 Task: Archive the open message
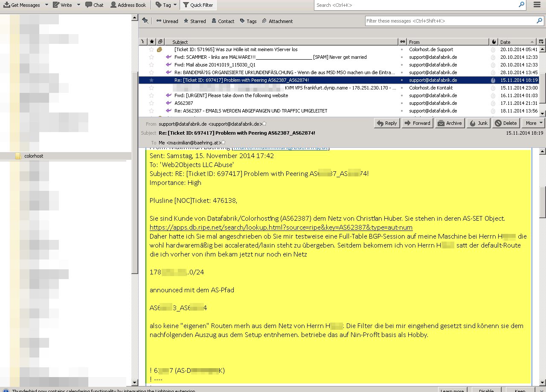450,123
